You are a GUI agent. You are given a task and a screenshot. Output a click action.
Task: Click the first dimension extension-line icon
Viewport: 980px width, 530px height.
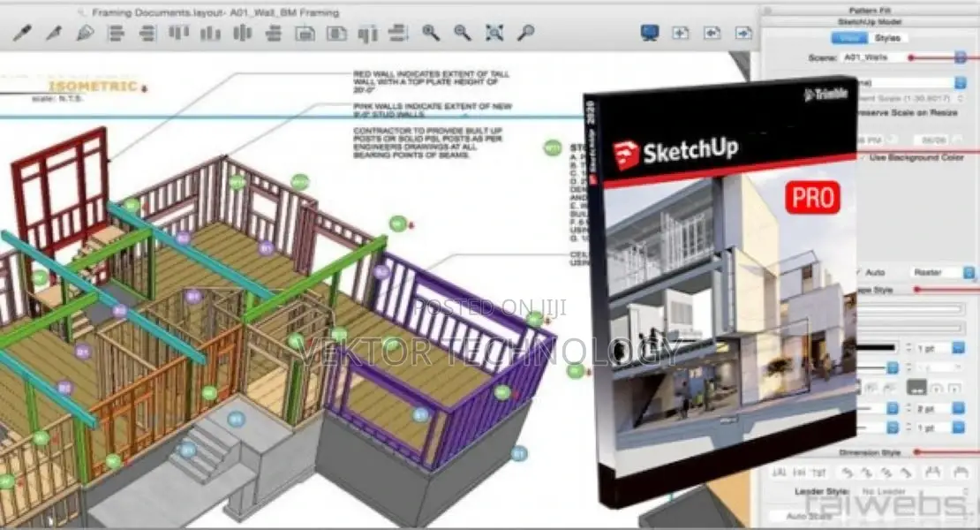(931, 473)
